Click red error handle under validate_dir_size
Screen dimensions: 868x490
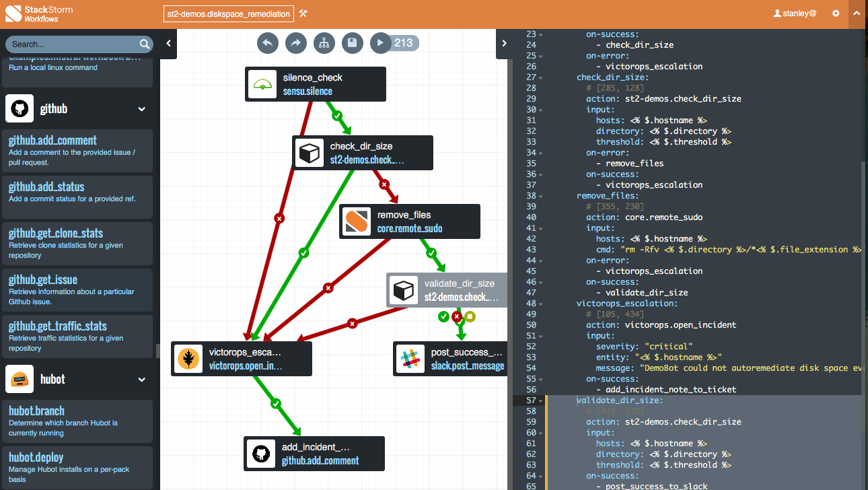point(457,316)
